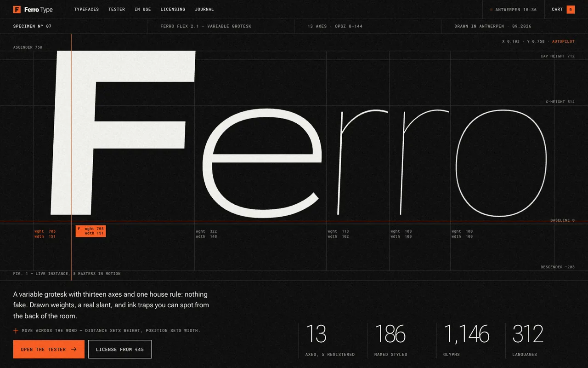Click the Ferro Type wordmark
The image size is (588, 368).
click(x=39, y=9)
